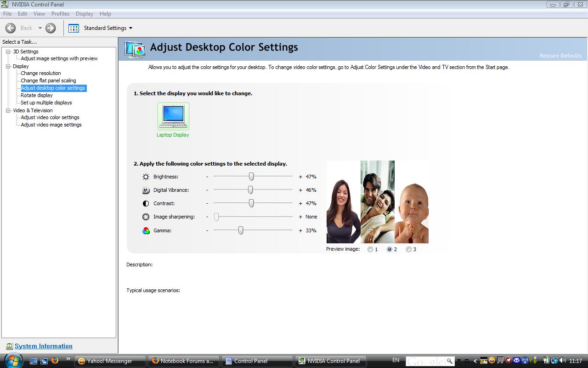Select preview image option 2
This screenshot has height=368, width=588.
(390, 249)
